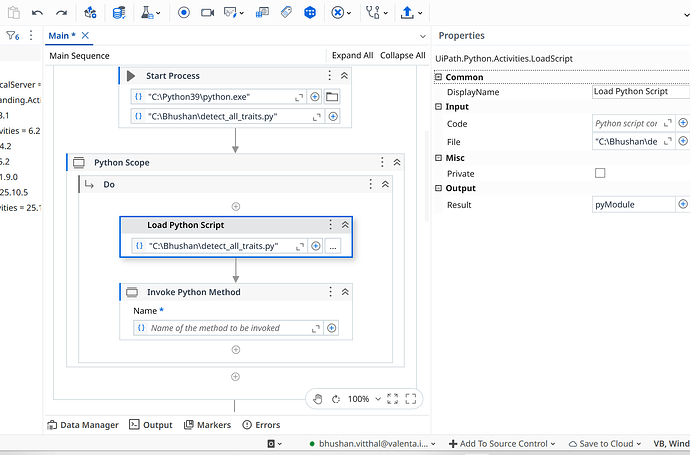
Task: Open Do sequence options menu
Action: 371,184
